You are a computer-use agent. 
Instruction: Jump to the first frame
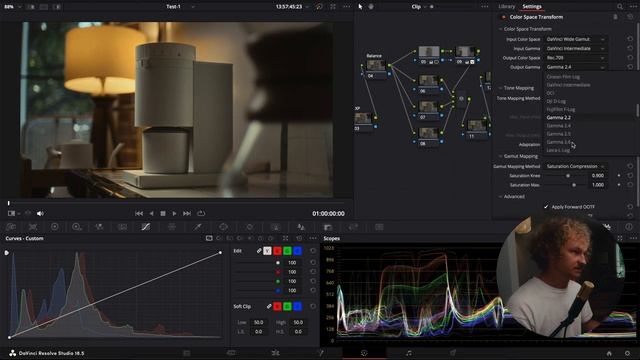139,213
